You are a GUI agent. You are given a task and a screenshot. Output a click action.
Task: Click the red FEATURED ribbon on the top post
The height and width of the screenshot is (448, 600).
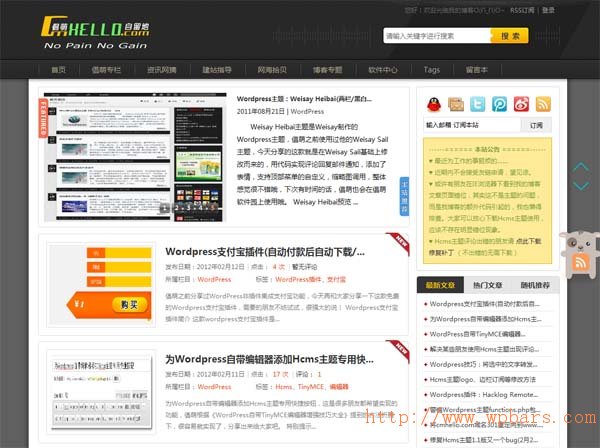[43, 118]
